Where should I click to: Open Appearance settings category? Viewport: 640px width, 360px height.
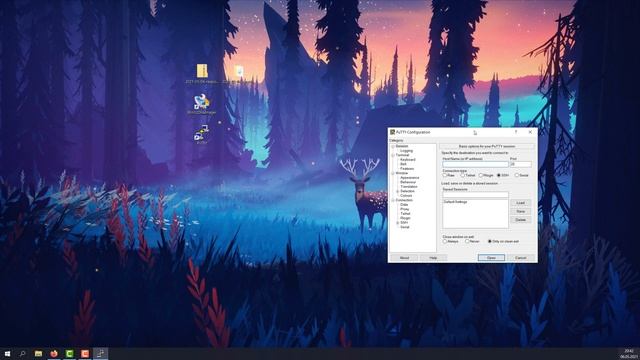point(409,178)
